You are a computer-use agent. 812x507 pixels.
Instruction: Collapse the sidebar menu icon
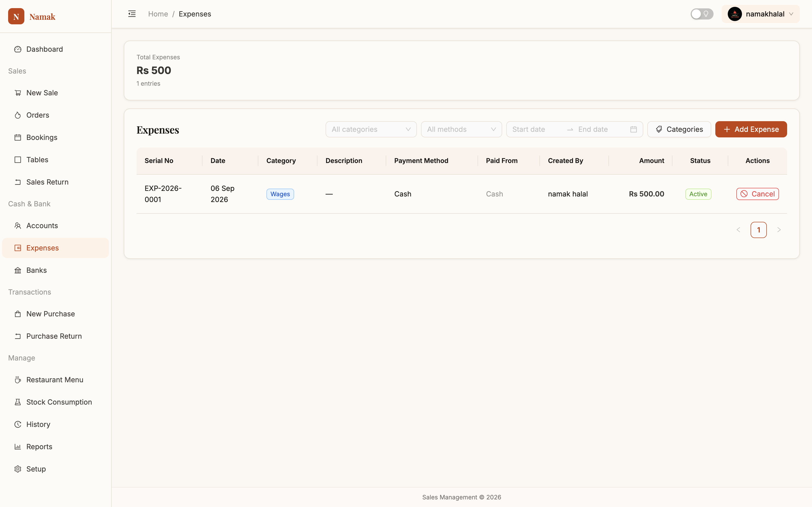tap(132, 14)
